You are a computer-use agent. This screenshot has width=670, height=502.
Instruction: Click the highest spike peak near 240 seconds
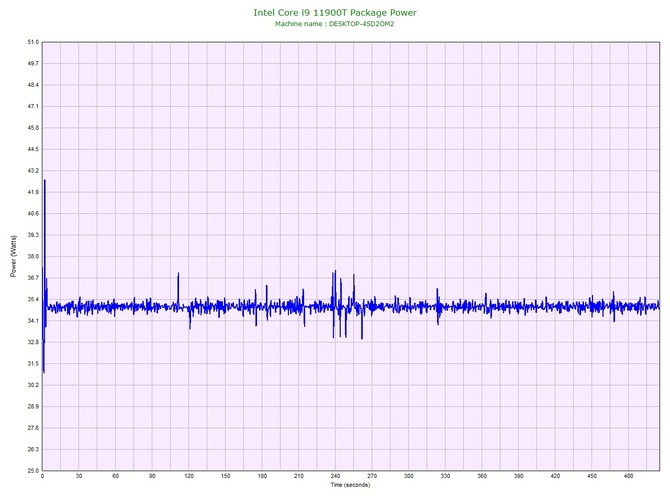click(x=335, y=271)
